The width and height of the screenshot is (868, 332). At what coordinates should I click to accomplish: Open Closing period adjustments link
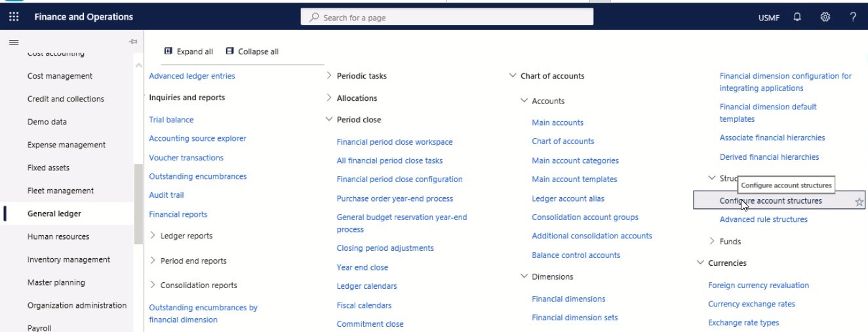point(385,248)
